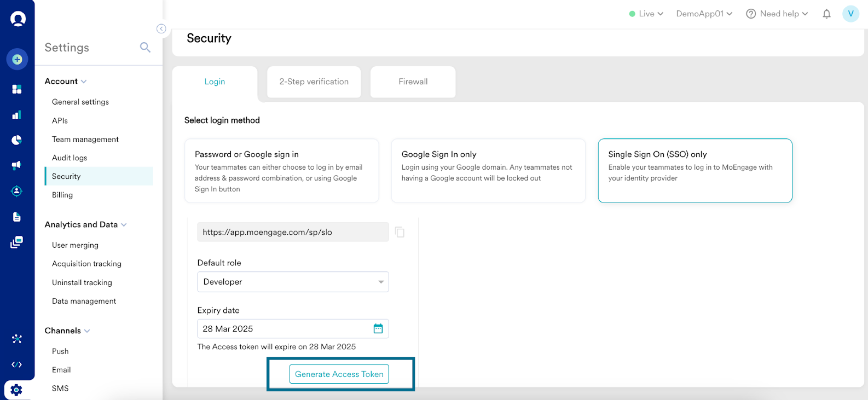The image size is (868, 400).
Task: Select Password or Google sign in method
Action: tap(281, 170)
